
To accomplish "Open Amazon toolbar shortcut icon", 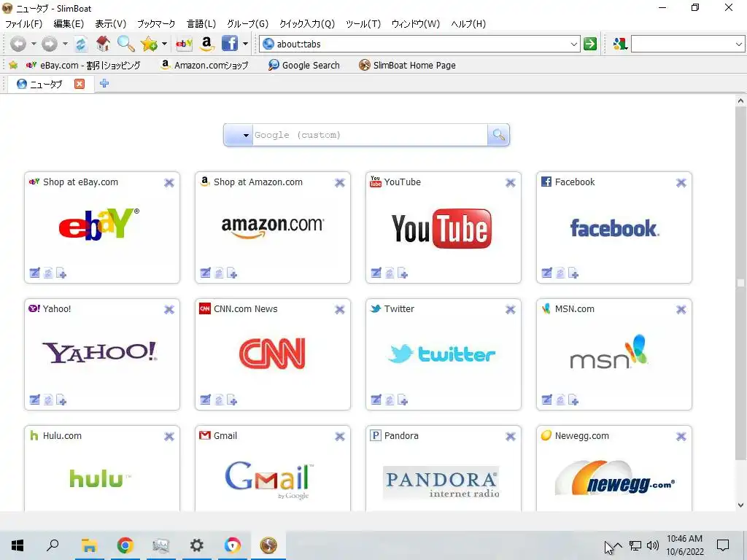I will click(x=206, y=44).
